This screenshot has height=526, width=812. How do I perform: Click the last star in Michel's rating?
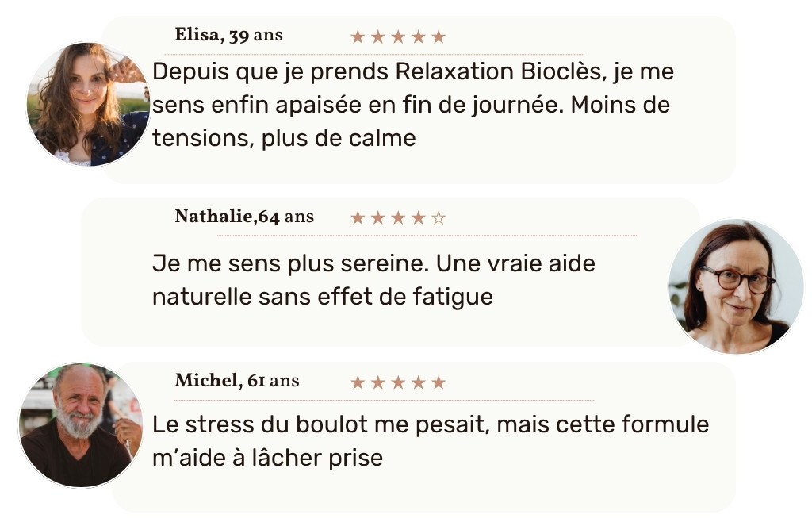[439, 382]
